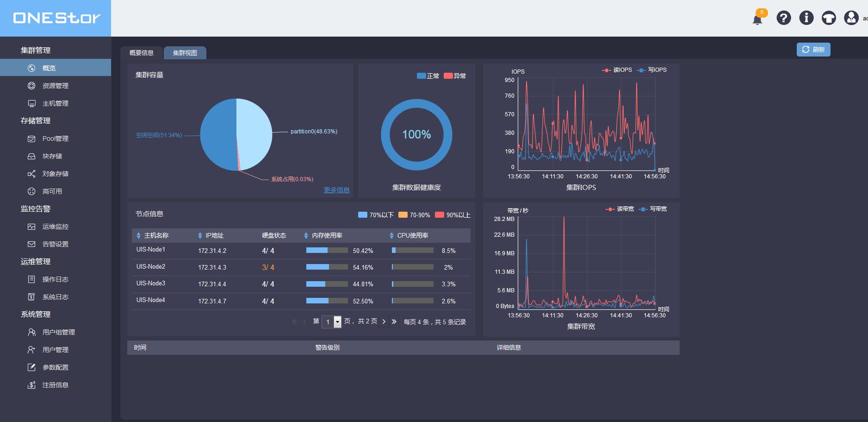The image size is (868, 422).
Task: Click the 70-90% orange legend swatch
Action: coord(403,215)
